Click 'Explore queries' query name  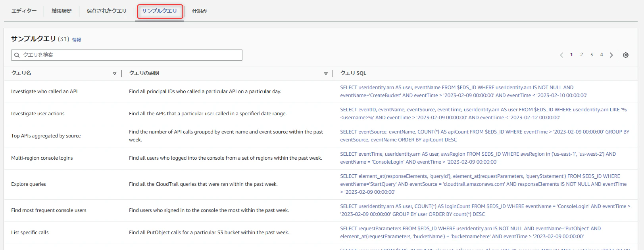pyautogui.click(x=29, y=184)
